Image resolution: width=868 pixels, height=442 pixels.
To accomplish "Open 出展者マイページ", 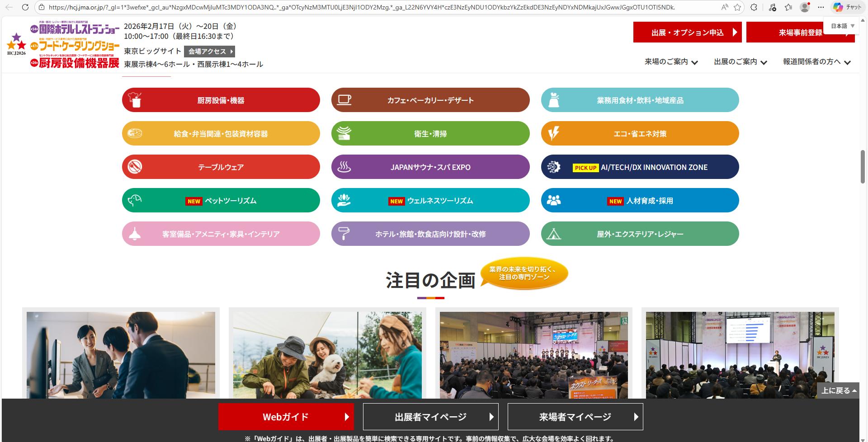I will coord(430,417).
